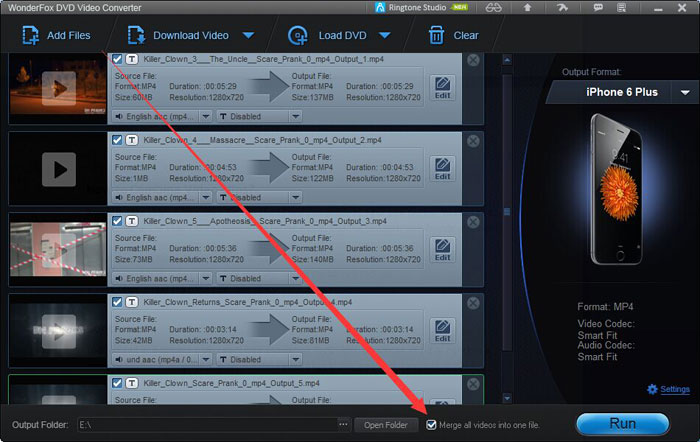The width and height of the screenshot is (700, 442).
Task: Open the feedback speech-bubble icon
Action: (598, 8)
